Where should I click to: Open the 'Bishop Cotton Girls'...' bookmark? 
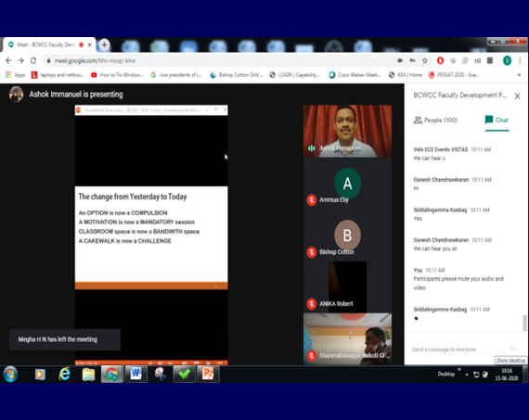tap(236, 75)
